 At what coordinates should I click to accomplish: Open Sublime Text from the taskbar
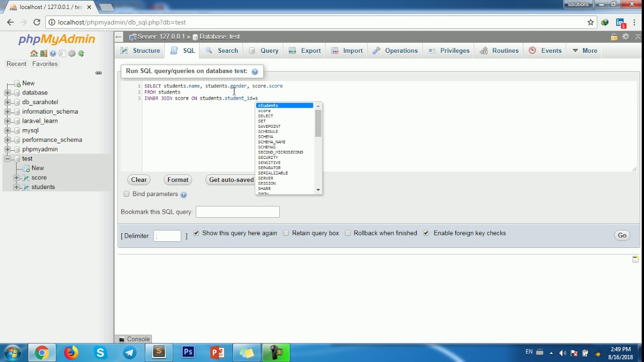click(x=159, y=352)
